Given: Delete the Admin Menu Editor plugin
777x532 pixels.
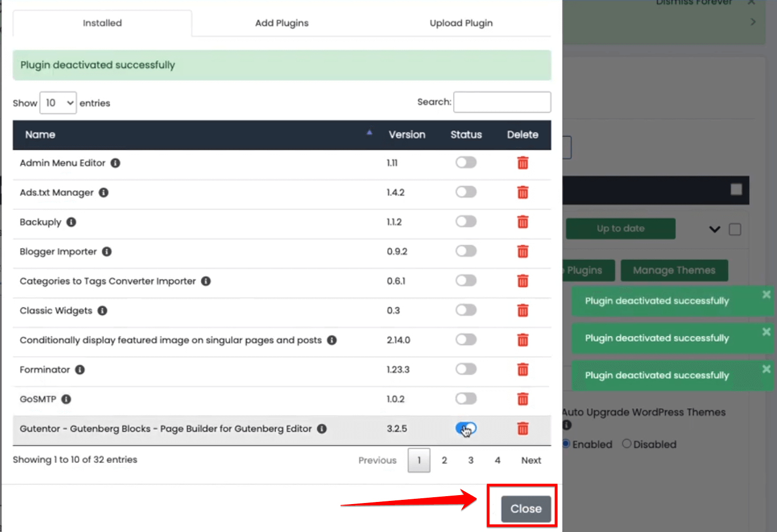Looking at the screenshot, I should coord(522,163).
